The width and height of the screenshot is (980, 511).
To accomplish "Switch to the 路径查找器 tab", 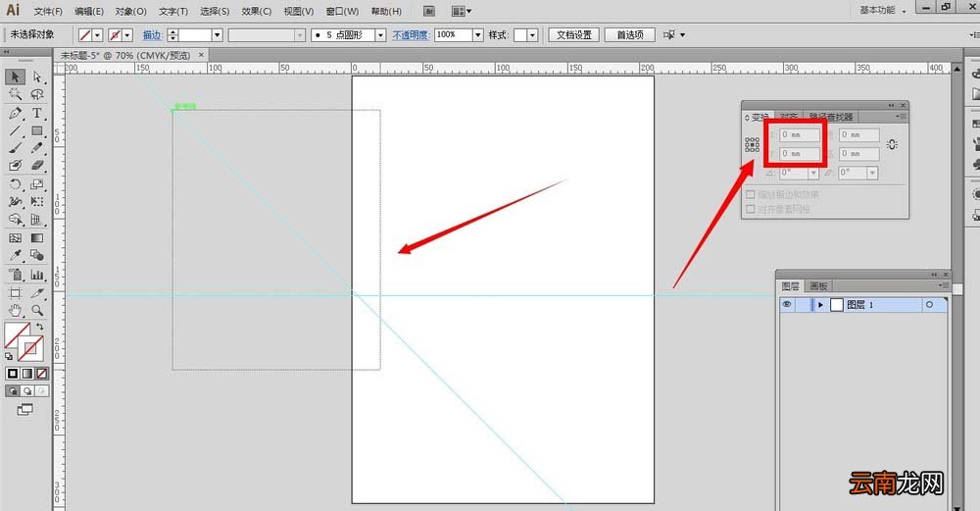I will 831,117.
